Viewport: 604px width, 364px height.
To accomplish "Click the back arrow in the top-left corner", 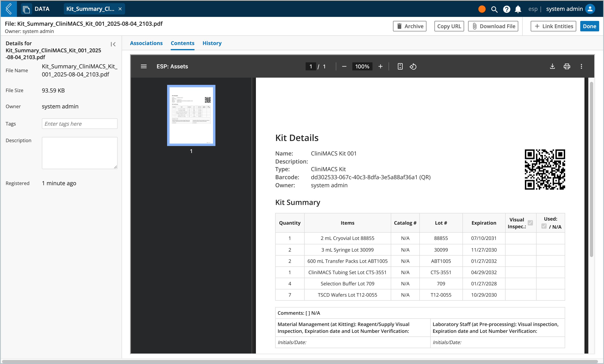I will coord(9,9).
